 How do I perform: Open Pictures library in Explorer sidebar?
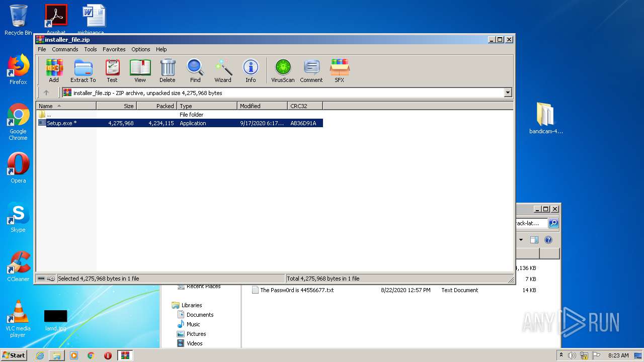pyautogui.click(x=196, y=334)
